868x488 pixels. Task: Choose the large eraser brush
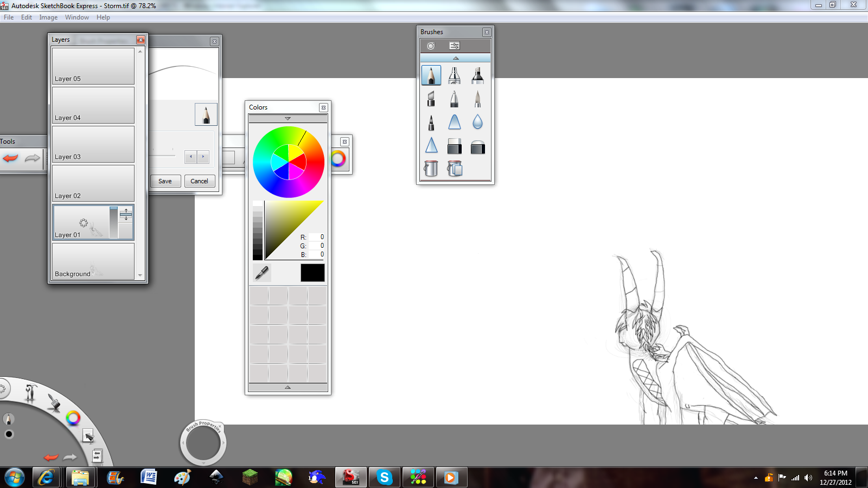click(478, 146)
